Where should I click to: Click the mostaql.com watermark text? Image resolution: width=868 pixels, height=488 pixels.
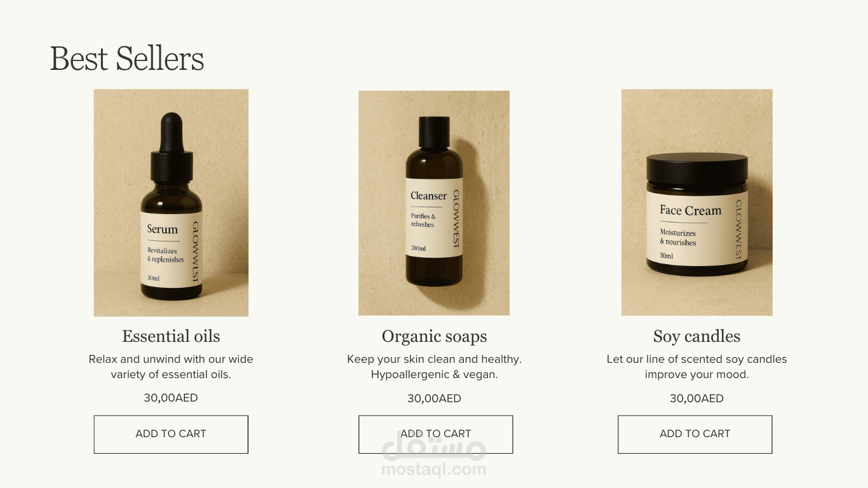pos(434,470)
